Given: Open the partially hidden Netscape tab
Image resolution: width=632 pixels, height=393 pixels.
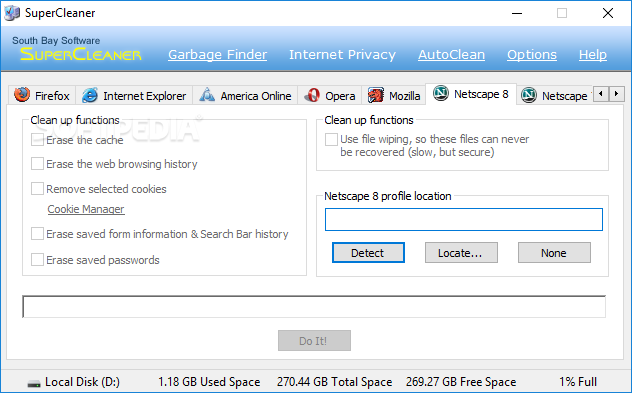Looking at the screenshot, I should click(x=555, y=96).
